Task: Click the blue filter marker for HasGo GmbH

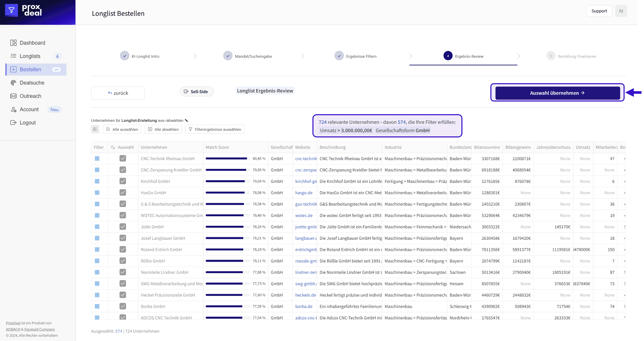Action: pos(97,192)
